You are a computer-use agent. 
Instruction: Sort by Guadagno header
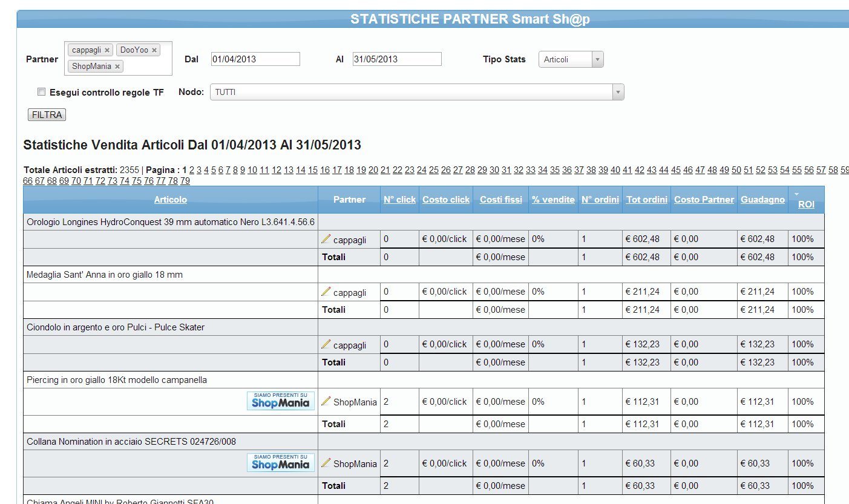tap(762, 200)
